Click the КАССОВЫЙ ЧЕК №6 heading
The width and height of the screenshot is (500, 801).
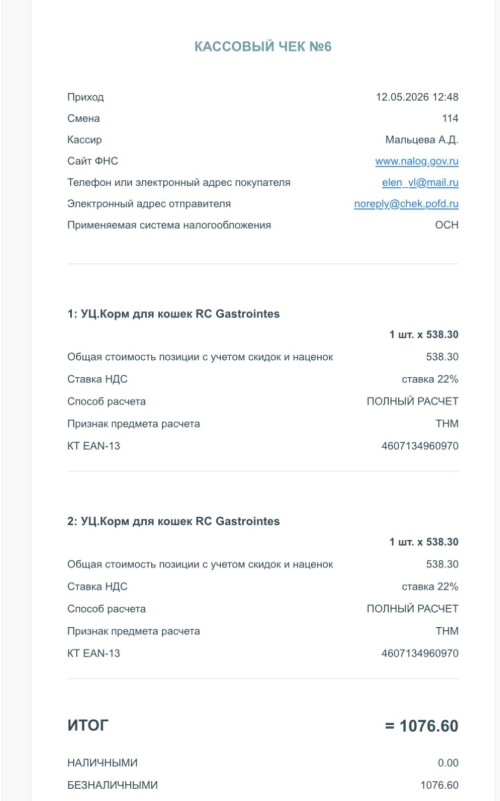tap(263, 46)
